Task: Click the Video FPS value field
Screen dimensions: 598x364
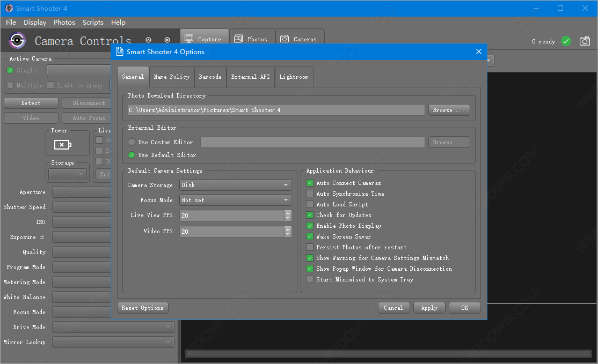Action: pos(232,232)
